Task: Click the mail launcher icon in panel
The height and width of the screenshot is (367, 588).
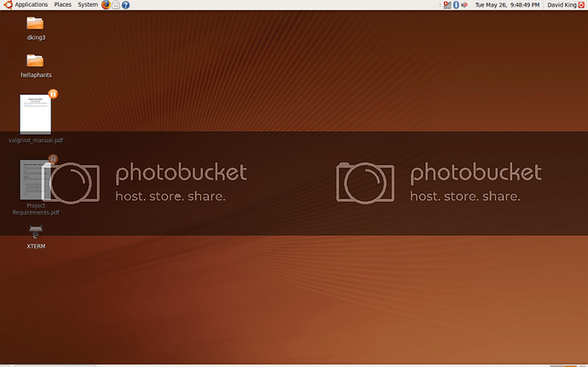Action: [116, 5]
